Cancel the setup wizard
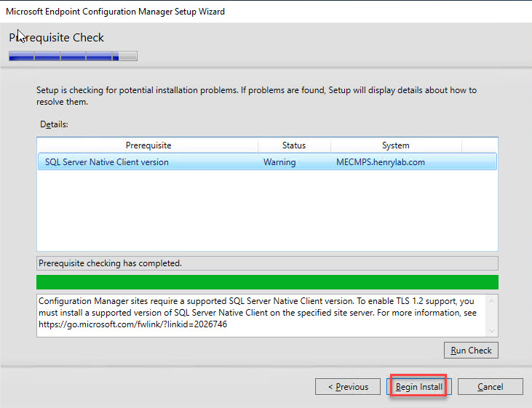Screen dimensions: 532x408 [x=490, y=387]
